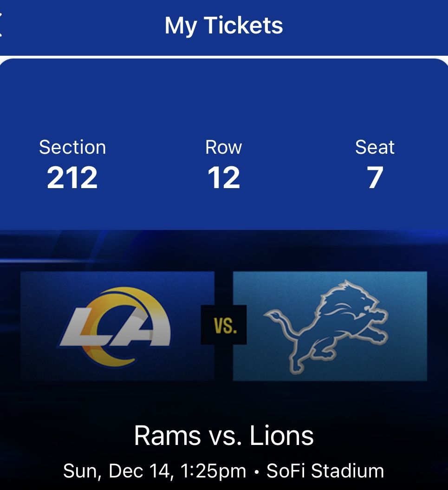This screenshot has height=490, width=448.
Task: Open the My Tickets header title
Action: click(224, 26)
